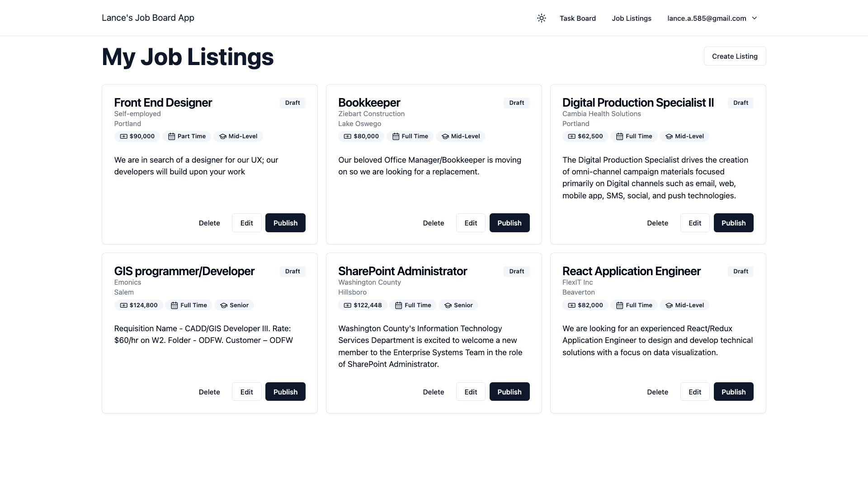The width and height of the screenshot is (868, 488).
Task: Click the banknote icon beside $82,000
Action: pyautogui.click(x=571, y=305)
